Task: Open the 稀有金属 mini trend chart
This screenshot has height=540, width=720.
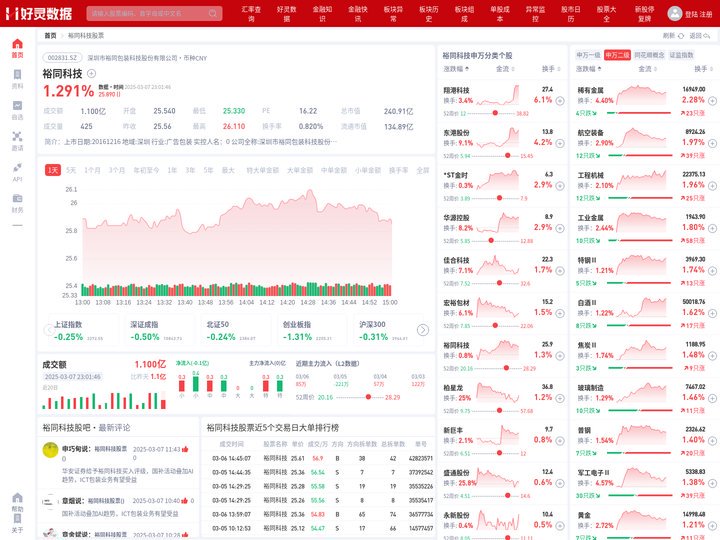Action: (x=641, y=95)
